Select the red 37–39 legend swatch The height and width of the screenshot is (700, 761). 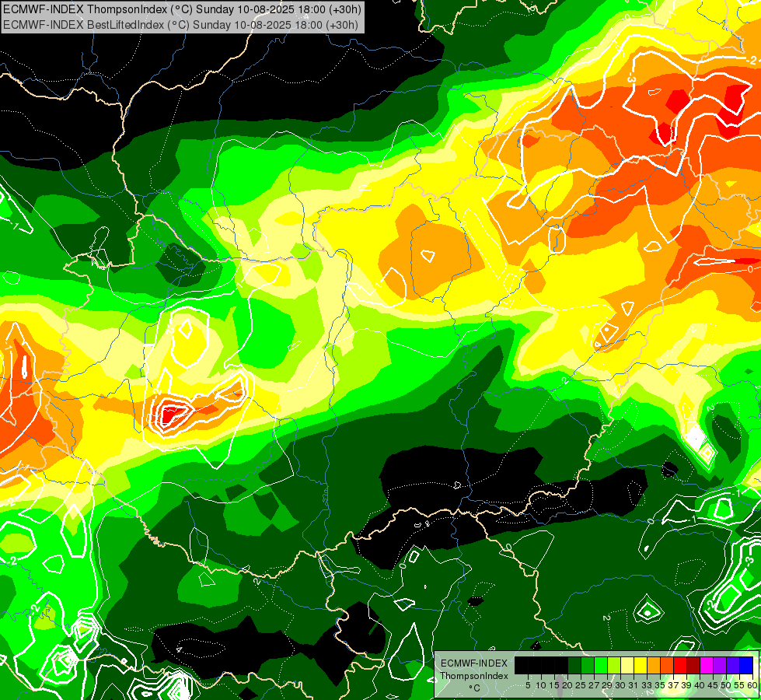click(680, 665)
